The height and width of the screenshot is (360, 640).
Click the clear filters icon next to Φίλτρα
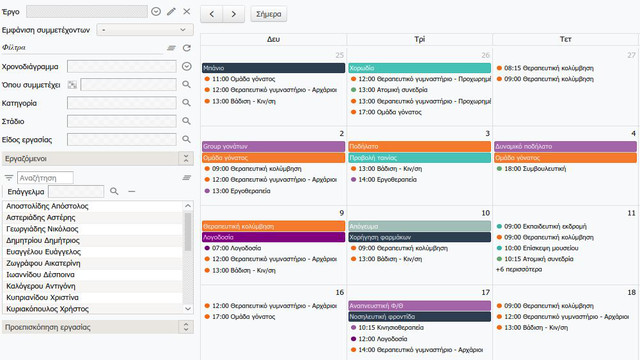171,48
